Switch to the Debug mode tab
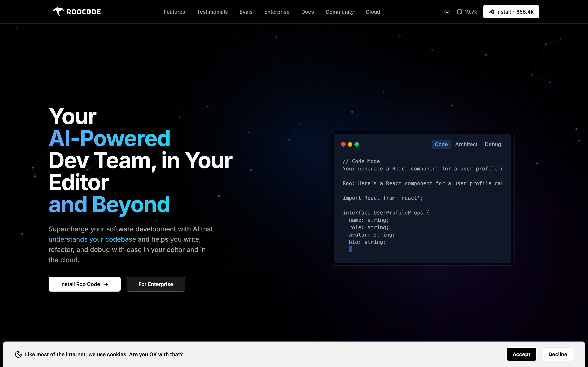The height and width of the screenshot is (367, 588). (493, 144)
